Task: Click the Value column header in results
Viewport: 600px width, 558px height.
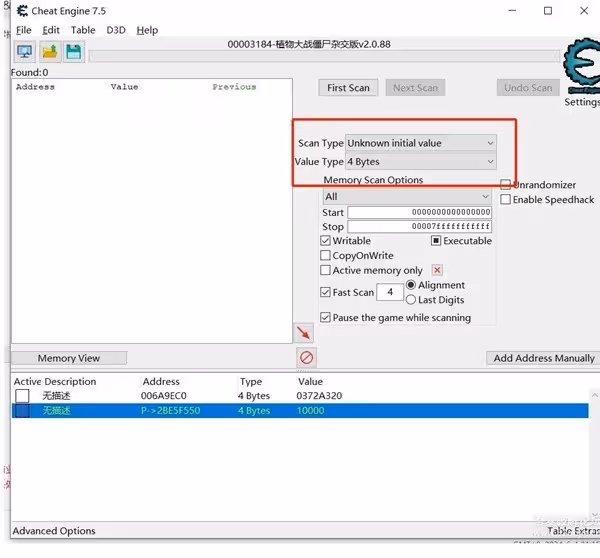Action: 124,87
